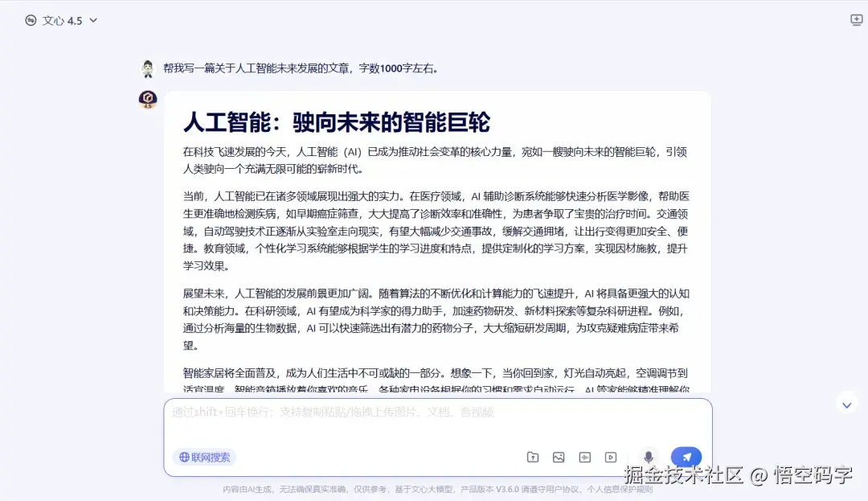Image resolution: width=868 pixels, height=501 pixels.
Task: Select the 文心 4.5 model name in header
Action: (63, 21)
